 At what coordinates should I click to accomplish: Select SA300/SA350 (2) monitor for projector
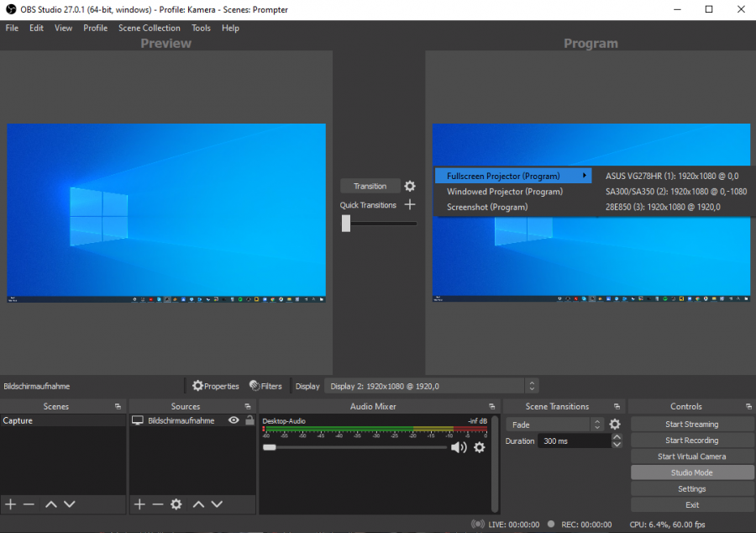tap(675, 192)
